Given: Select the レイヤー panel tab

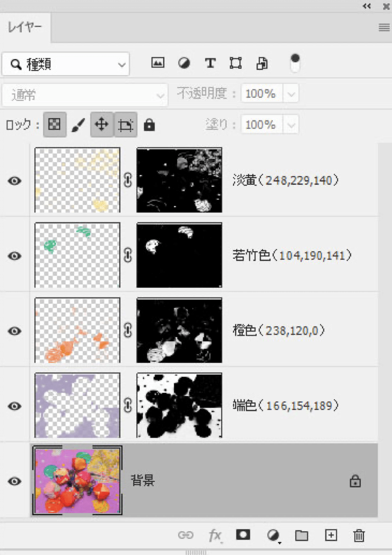Looking at the screenshot, I should pos(25,28).
